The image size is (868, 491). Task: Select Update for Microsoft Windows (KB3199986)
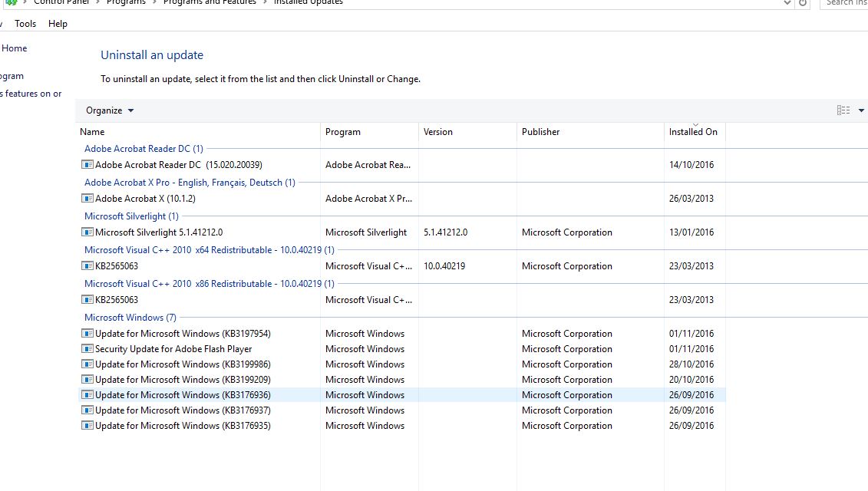(401, 364)
